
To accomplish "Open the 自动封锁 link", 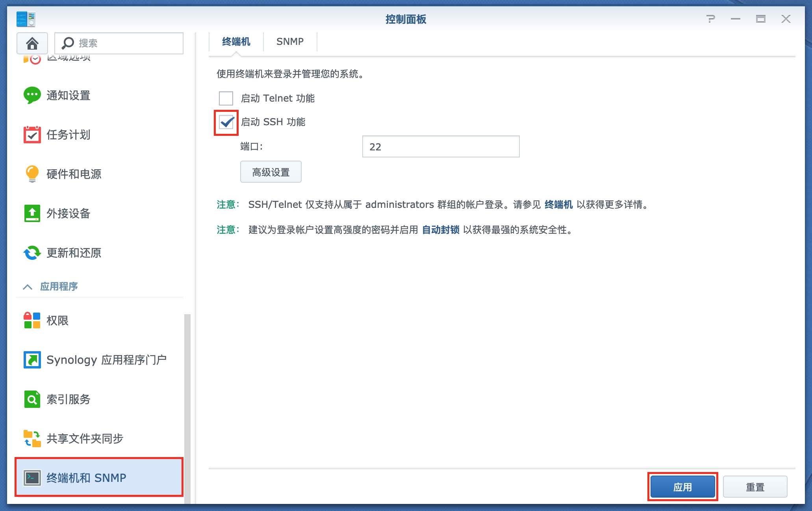I will click(440, 230).
